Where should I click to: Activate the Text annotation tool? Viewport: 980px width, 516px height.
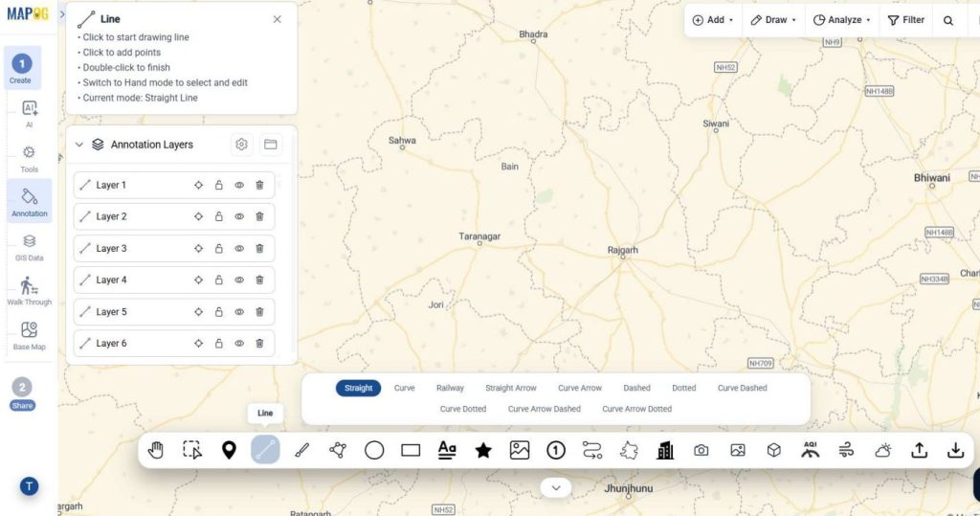pos(447,450)
